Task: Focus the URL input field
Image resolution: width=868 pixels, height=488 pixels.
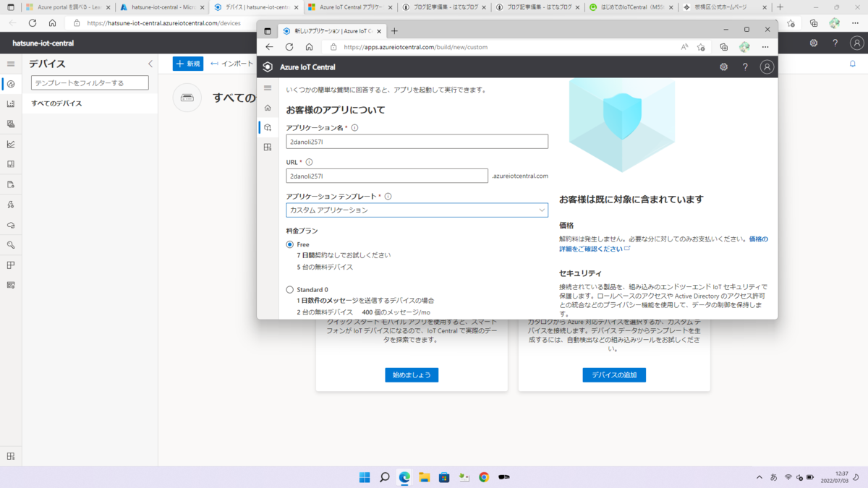Action: (387, 176)
